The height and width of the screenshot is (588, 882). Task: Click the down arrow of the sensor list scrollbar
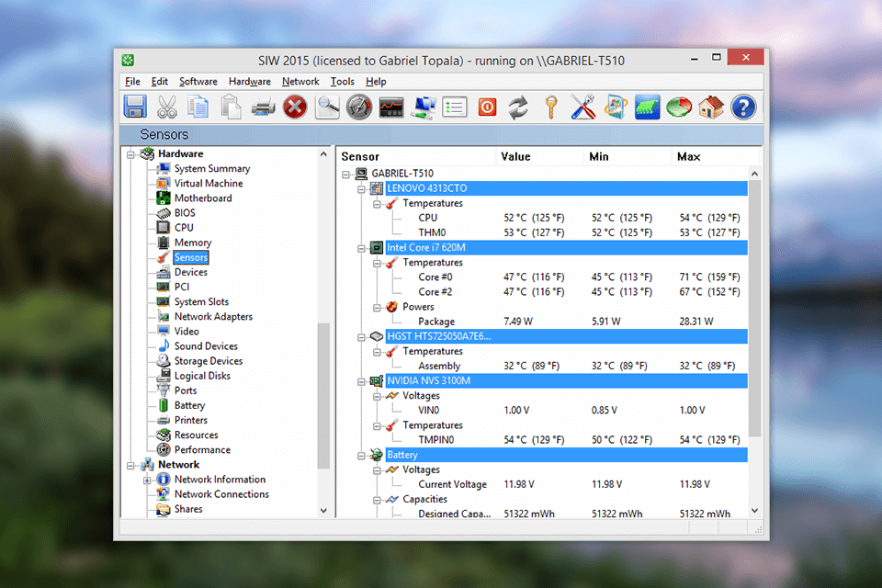[754, 510]
